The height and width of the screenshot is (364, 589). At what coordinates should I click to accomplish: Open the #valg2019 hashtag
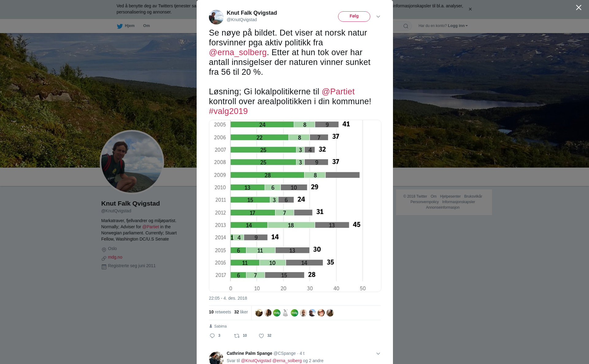pos(228,111)
